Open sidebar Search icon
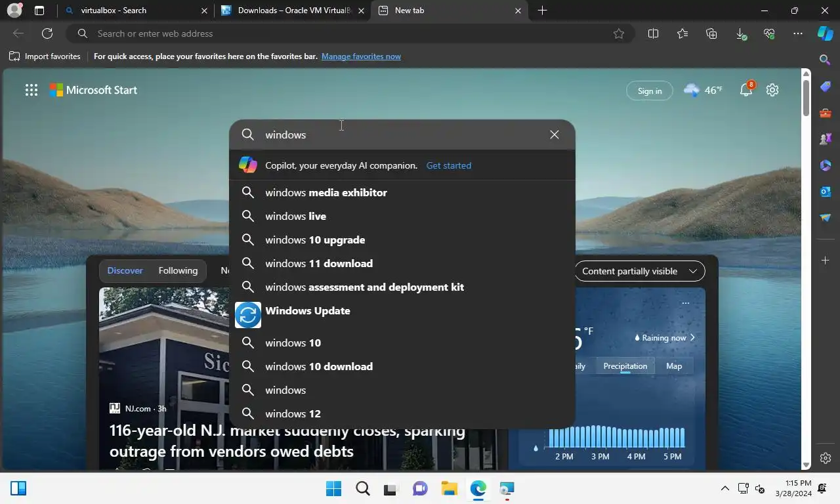This screenshot has width=840, height=504. coord(826,60)
